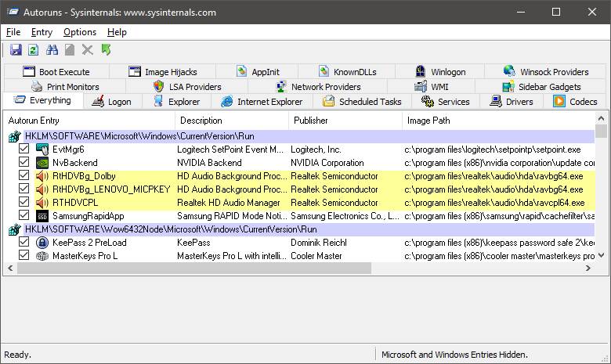Uncheck the KeePass 2 PreLoad checkbox
Viewport: 611px width, 364px height.
point(23,242)
